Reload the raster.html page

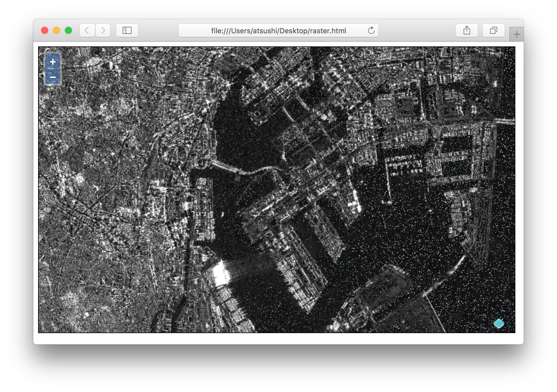coord(371,30)
